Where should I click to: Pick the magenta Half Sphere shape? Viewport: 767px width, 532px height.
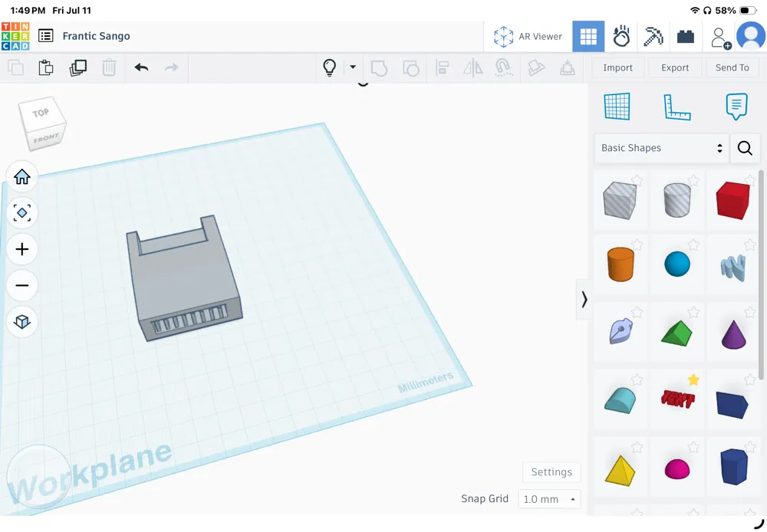pyautogui.click(x=677, y=469)
